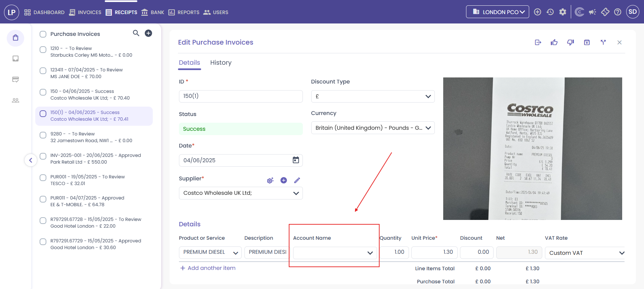This screenshot has width=644, height=289.
Task: Edit supplier with pencil icon
Action: tap(297, 180)
